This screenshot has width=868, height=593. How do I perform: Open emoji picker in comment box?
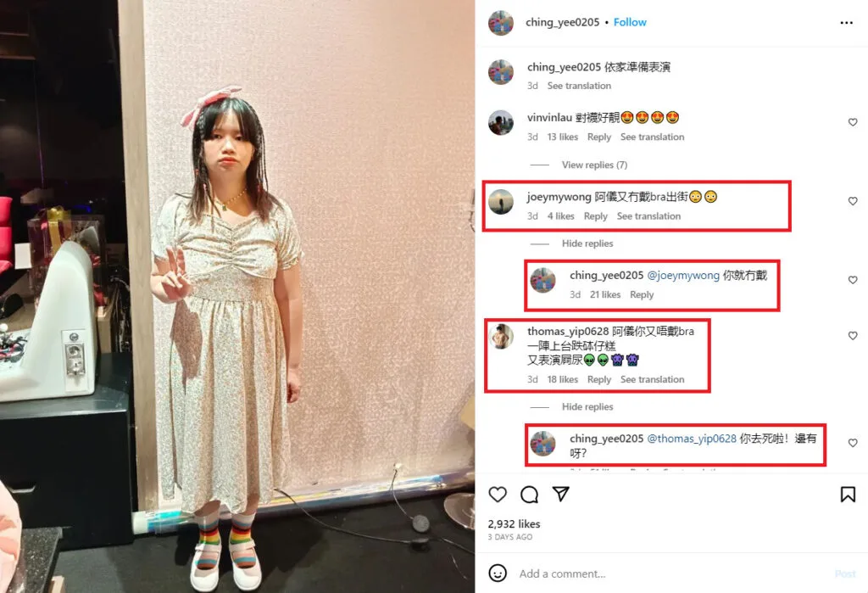pyautogui.click(x=497, y=573)
